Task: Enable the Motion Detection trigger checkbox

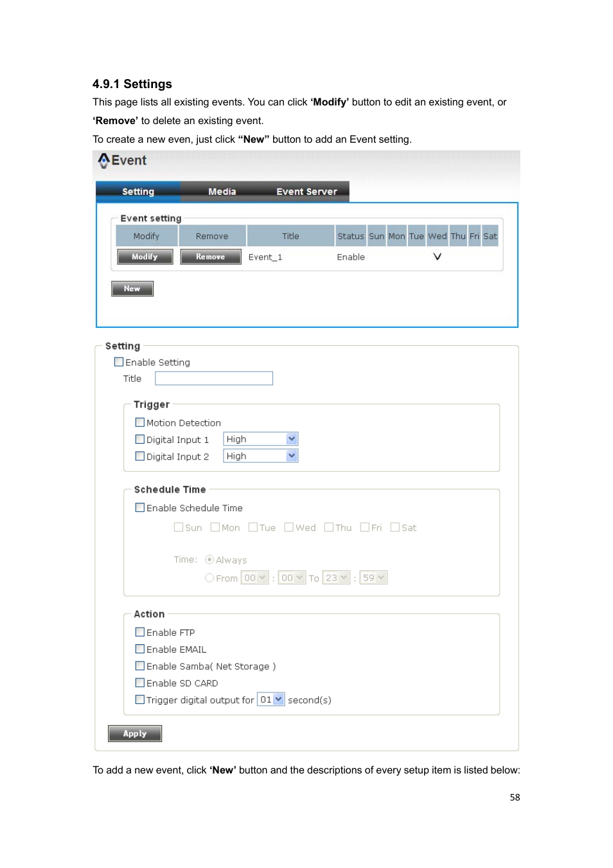Action: click(x=140, y=422)
